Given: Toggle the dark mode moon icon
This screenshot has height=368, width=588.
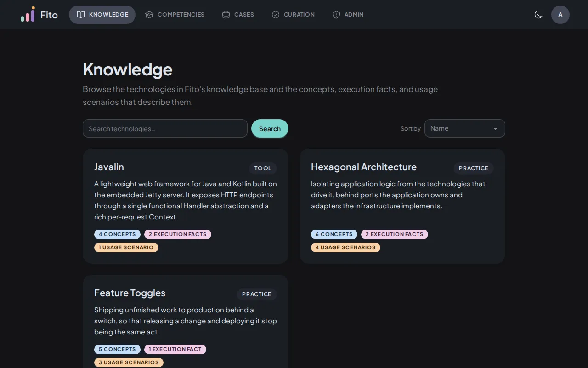Looking at the screenshot, I should (538, 15).
